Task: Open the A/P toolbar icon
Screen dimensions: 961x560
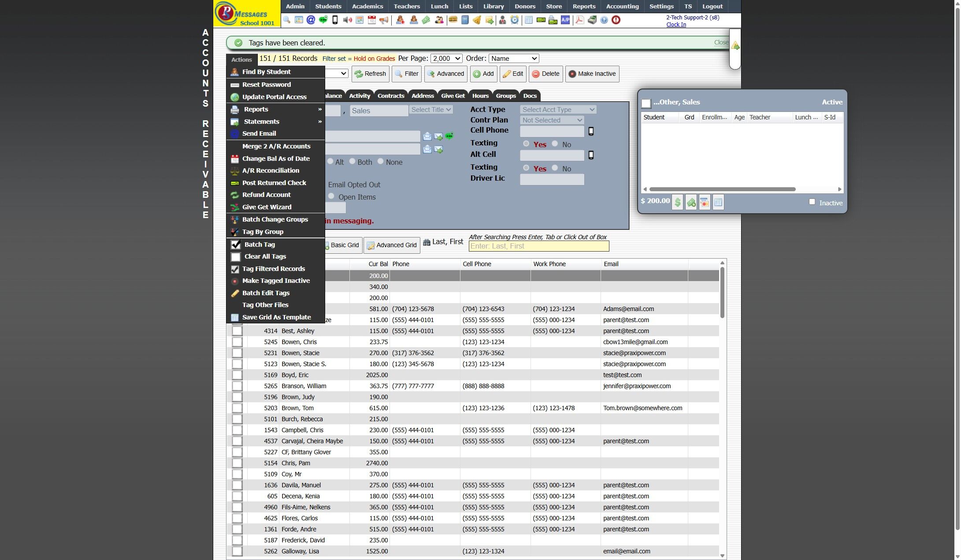Action: (565, 20)
